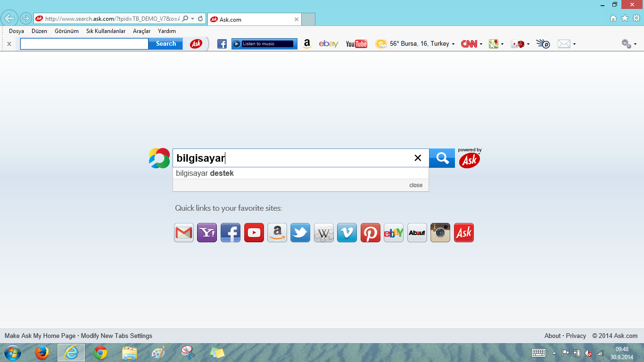Screen dimensions: 644x362
Task: Open the Sık Kullanılanlar menu
Action: [x=106, y=31]
